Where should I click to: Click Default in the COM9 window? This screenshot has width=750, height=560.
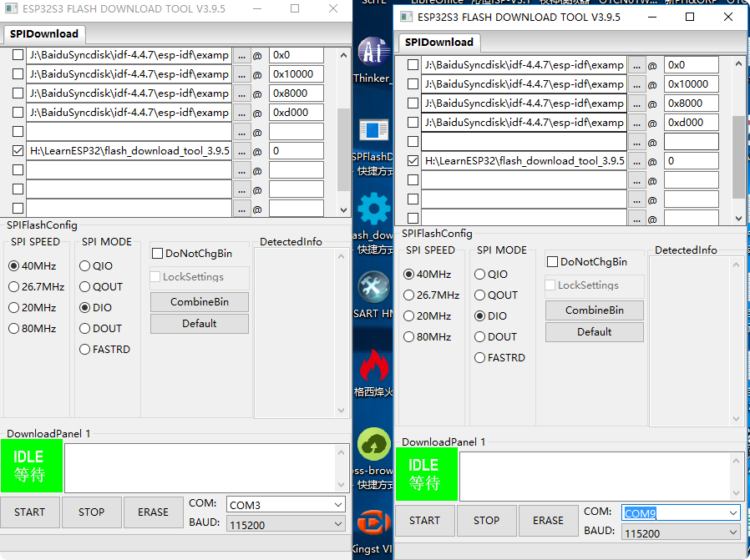click(595, 331)
